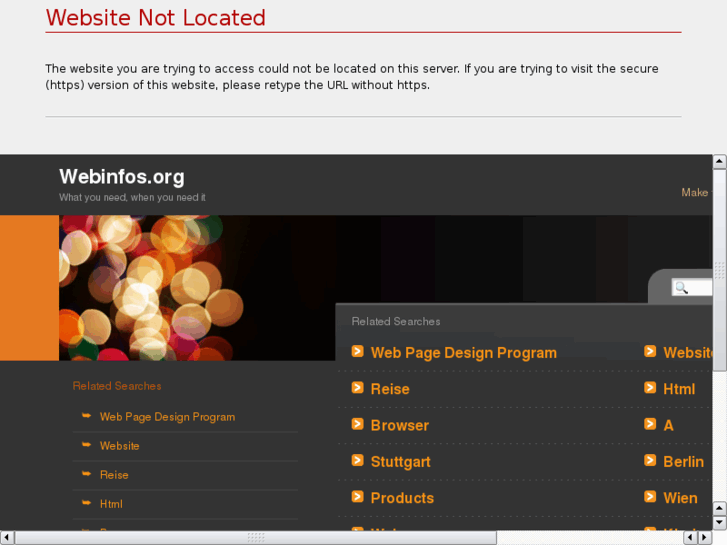Click the arrow icon beside the A link

tap(650, 424)
